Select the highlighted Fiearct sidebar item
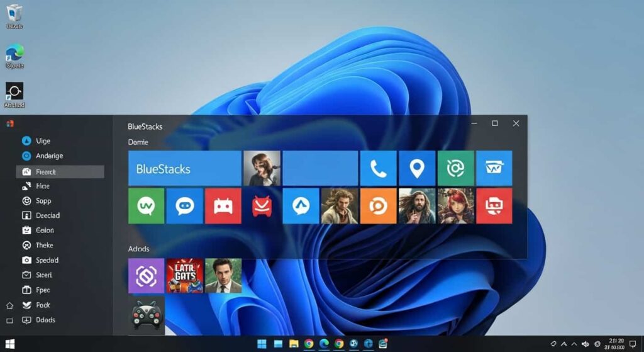This screenshot has height=352, width=644. tap(60, 172)
